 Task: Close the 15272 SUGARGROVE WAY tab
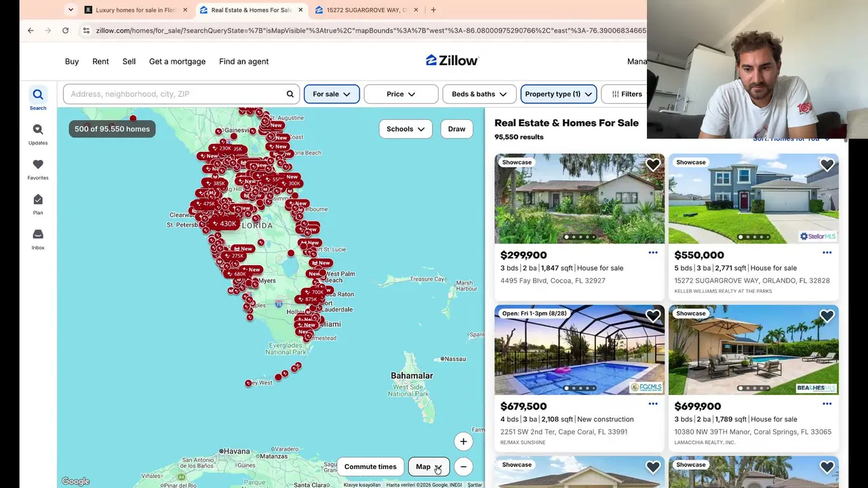coord(416,10)
